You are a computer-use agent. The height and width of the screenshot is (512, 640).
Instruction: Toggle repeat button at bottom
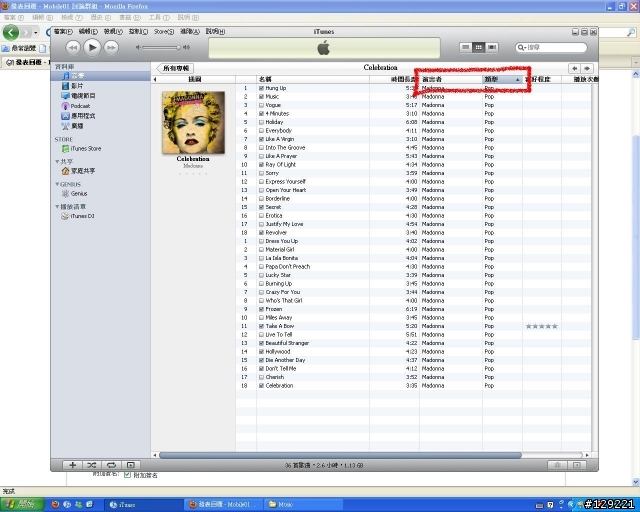click(x=111, y=465)
